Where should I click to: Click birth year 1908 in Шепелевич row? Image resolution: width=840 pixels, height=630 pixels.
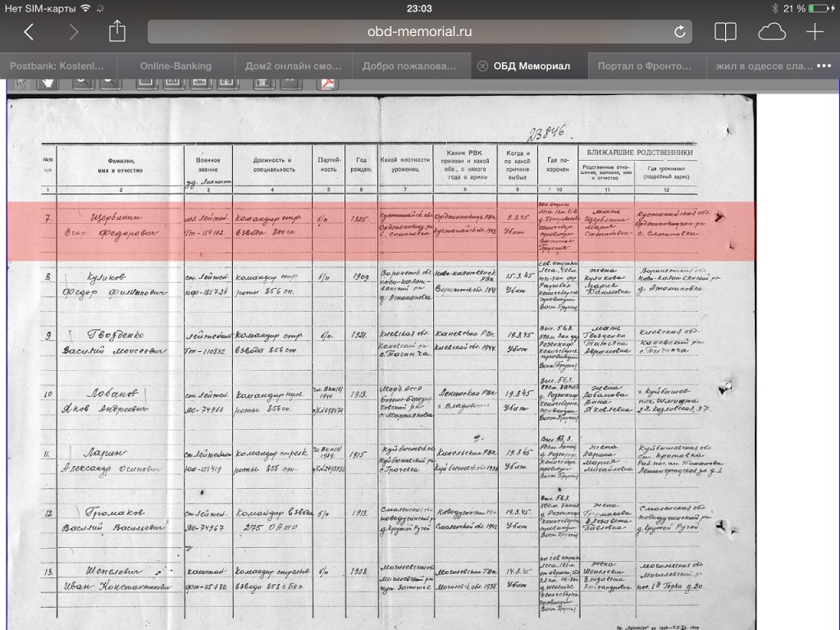pos(359,572)
